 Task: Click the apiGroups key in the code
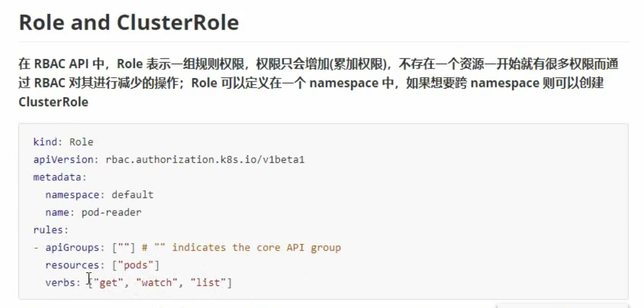point(72,248)
